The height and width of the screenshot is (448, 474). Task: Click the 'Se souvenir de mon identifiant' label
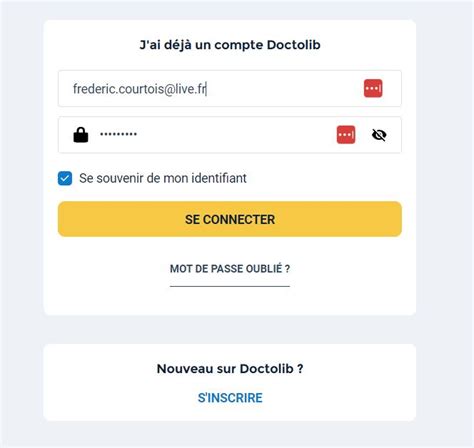click(163, 178)
